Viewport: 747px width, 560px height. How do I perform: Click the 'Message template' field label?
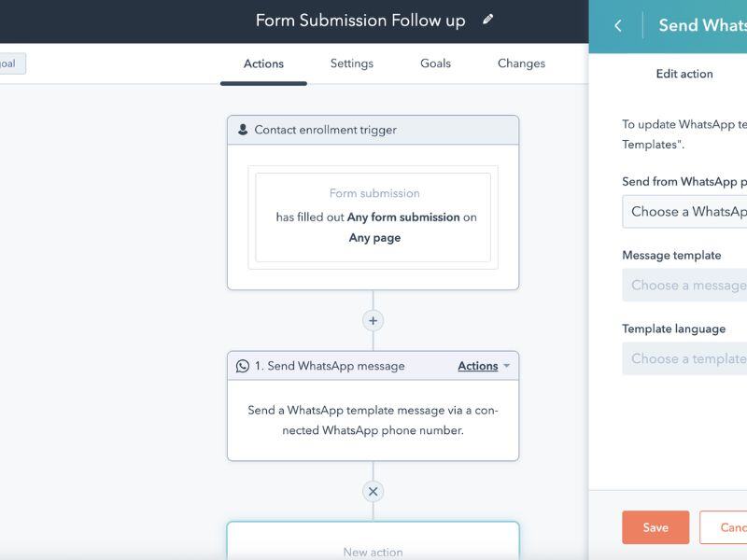click(671, 255)
